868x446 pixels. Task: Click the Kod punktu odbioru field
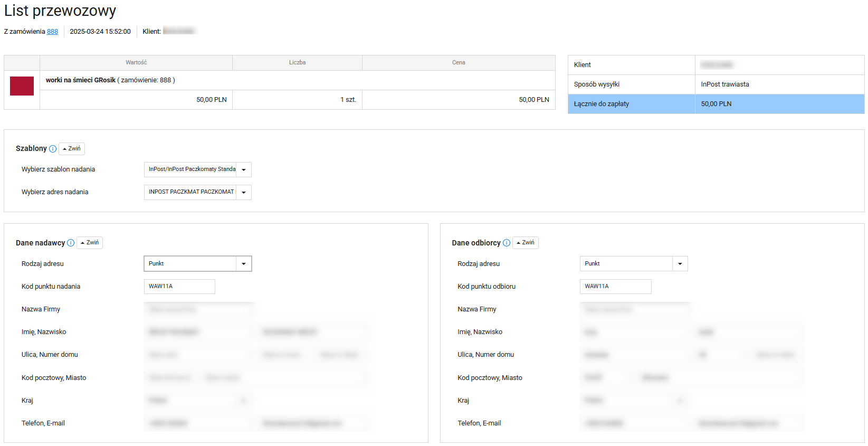615,287
